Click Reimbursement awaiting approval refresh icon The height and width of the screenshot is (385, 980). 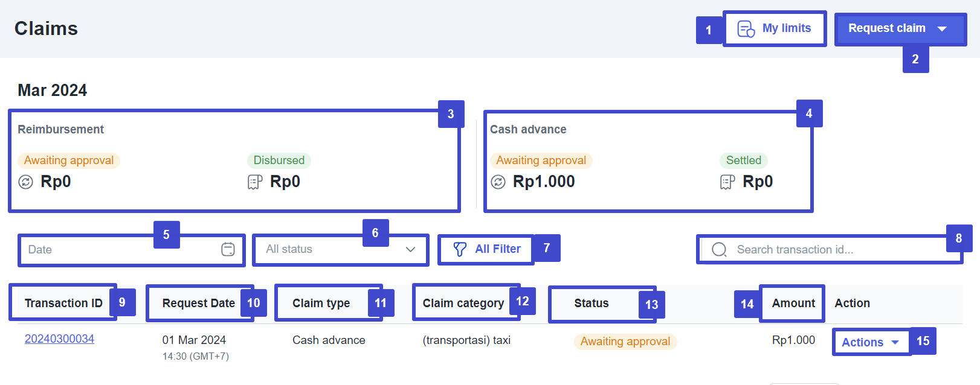25,182
